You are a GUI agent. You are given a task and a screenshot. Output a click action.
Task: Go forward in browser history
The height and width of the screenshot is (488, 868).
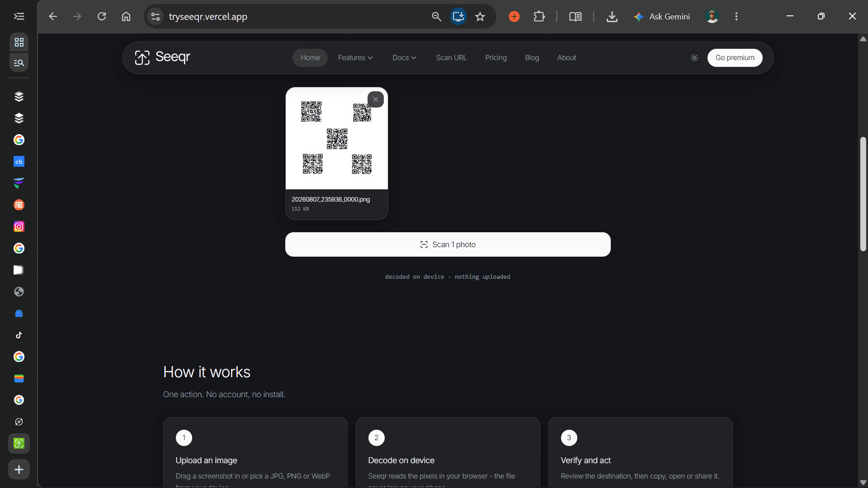[77, 17]
